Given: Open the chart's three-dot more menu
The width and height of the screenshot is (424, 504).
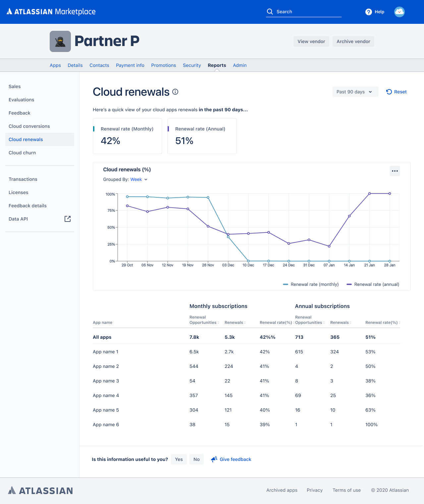Looking at the screenshot, I should point(395,171).
